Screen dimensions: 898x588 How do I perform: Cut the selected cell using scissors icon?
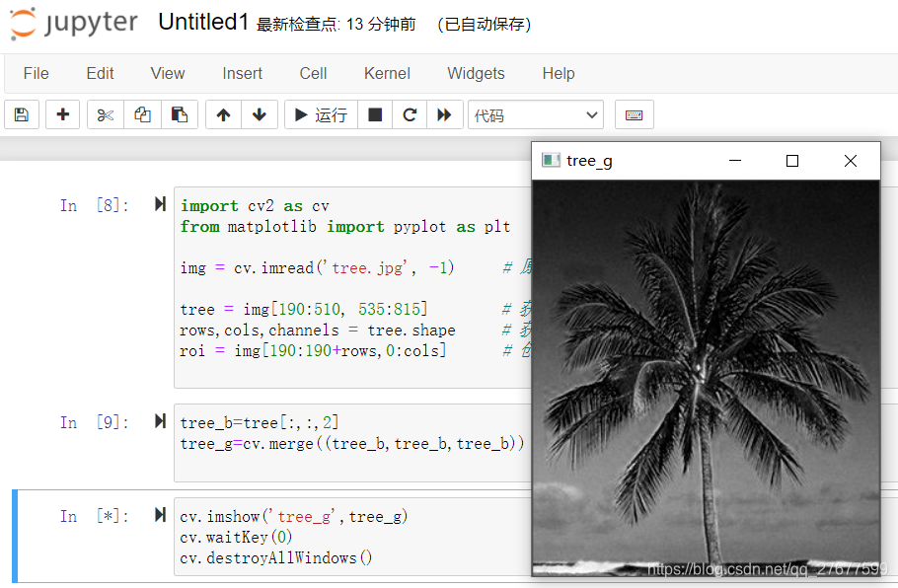pyautogui.click(x=104, y=114)
